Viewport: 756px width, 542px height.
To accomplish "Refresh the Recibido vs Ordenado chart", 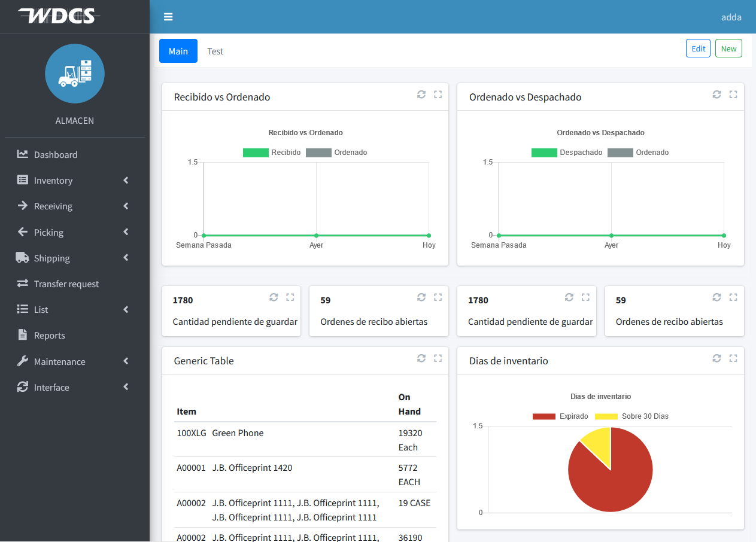I will click(x=421, y=95).
